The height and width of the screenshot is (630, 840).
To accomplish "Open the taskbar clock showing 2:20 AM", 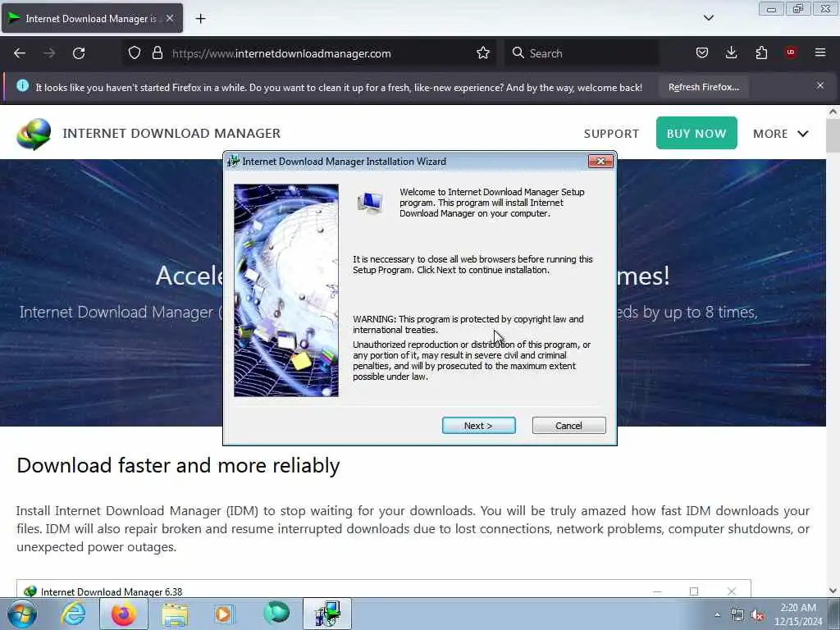I will [798, 614].
